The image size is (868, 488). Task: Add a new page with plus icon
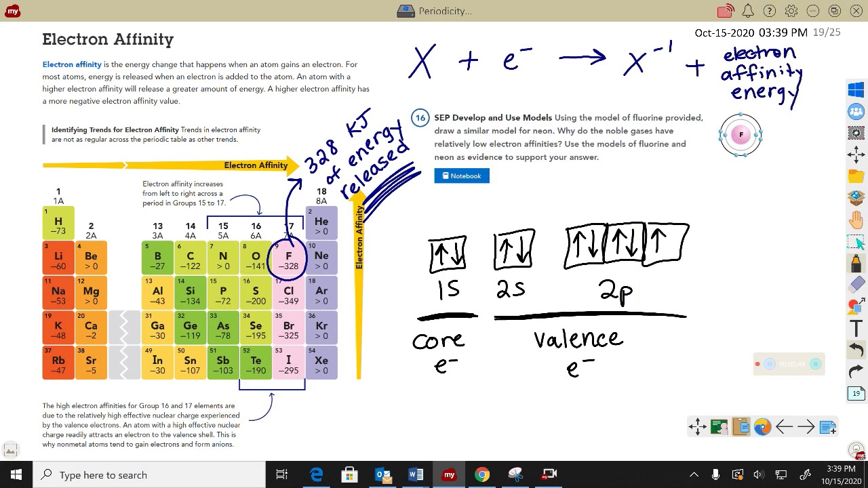click(828, 426)
